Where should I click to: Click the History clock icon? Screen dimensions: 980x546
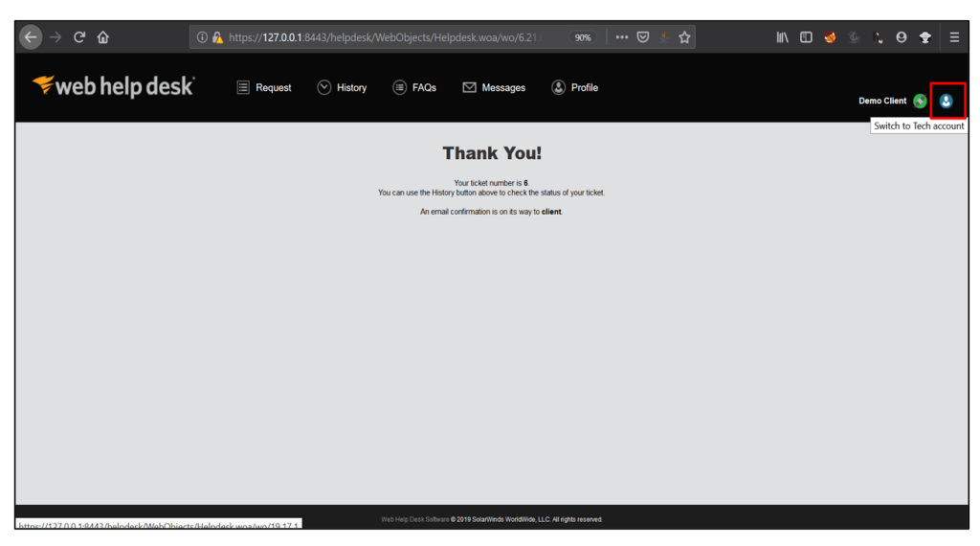323,87
